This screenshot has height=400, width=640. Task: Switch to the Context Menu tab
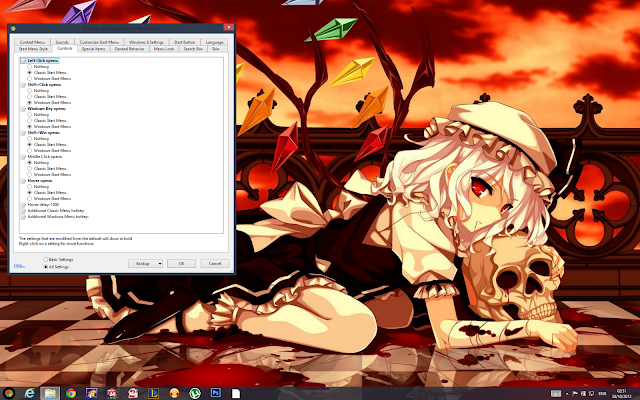click(32, 42)
